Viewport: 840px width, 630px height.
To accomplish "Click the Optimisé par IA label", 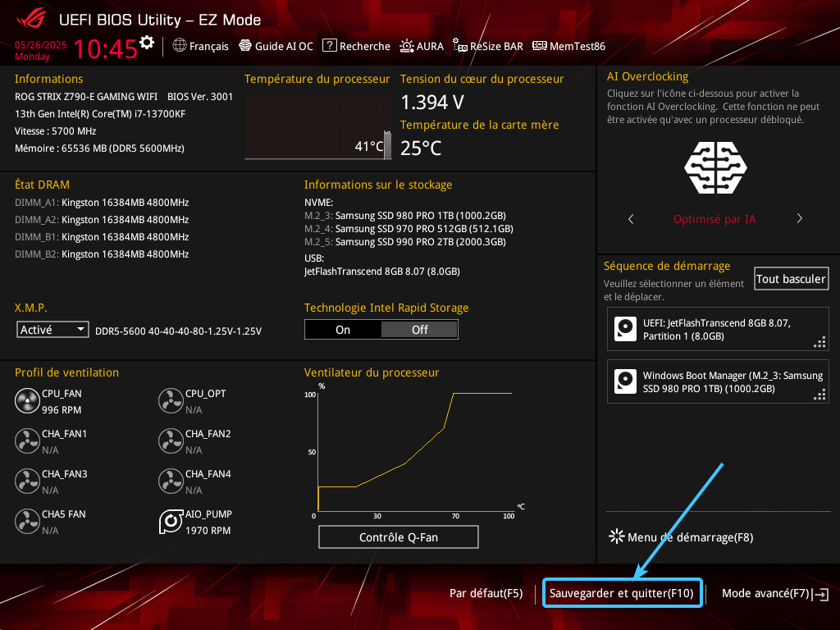I will 714,219.
